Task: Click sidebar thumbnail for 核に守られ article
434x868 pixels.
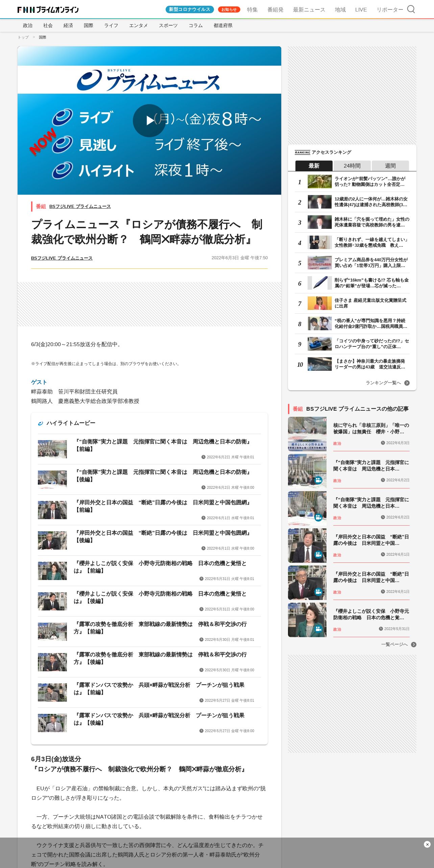Action: 307,434
